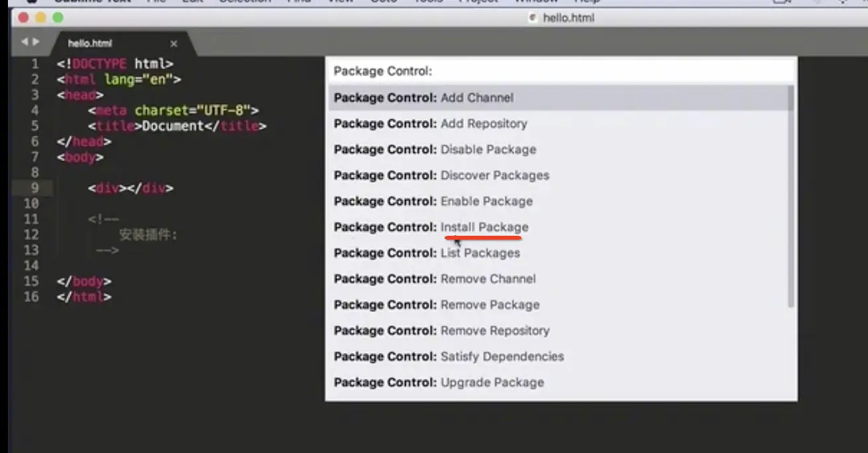This screenshot has height=453, width=868.
Task: Choose Package Control: Add Channel
Action: [557, 97]
